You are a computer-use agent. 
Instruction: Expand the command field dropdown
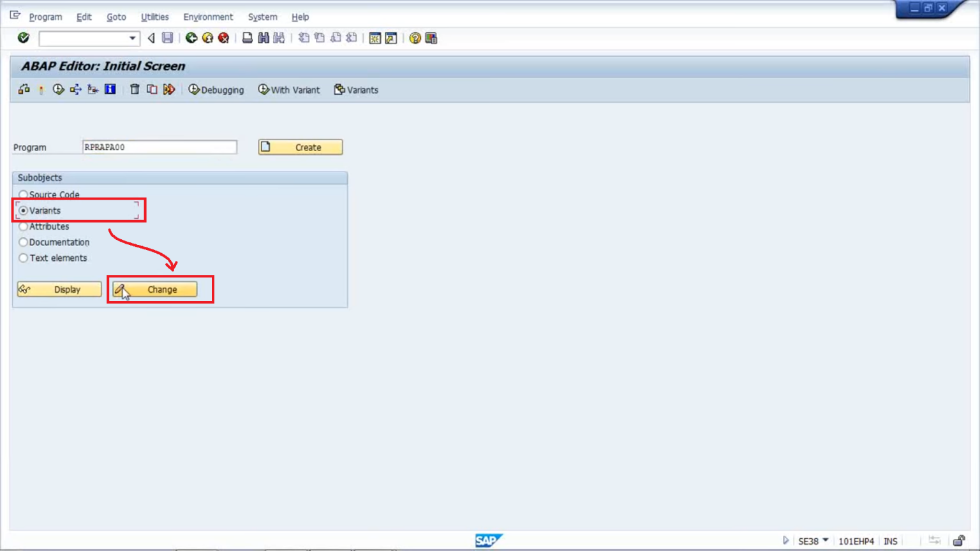click(x=132, y=38)
